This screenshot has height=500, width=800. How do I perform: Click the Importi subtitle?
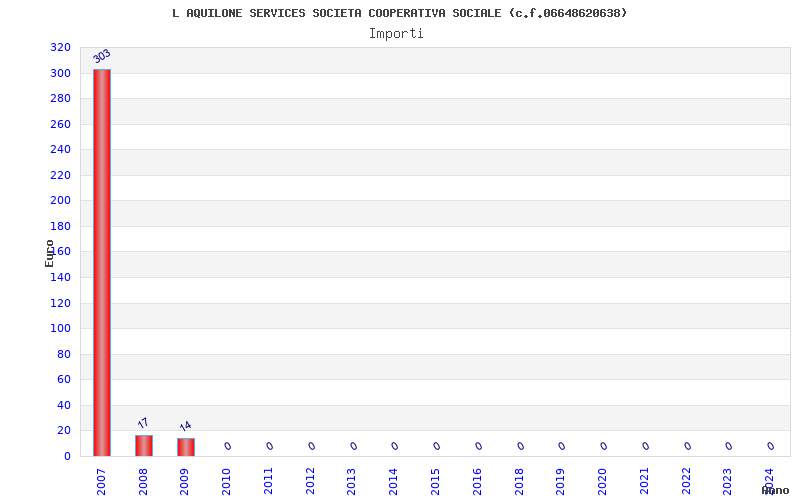coord(396,34)
